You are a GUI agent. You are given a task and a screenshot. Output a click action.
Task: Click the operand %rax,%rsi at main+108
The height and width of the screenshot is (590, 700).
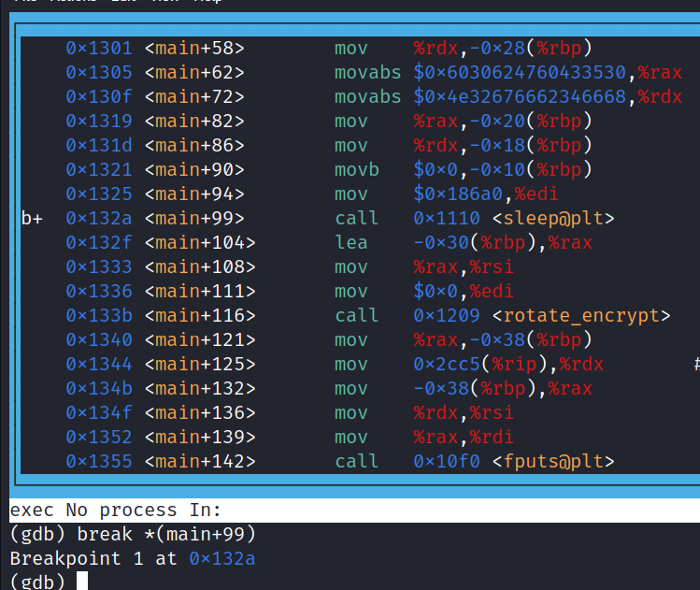[x=464, y=267]
